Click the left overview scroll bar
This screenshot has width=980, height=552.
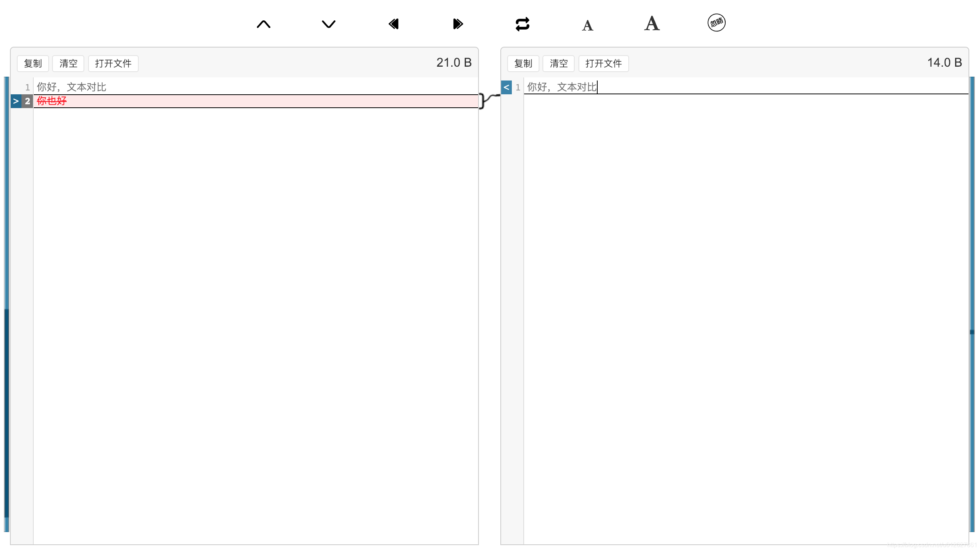tap(7, 304)
